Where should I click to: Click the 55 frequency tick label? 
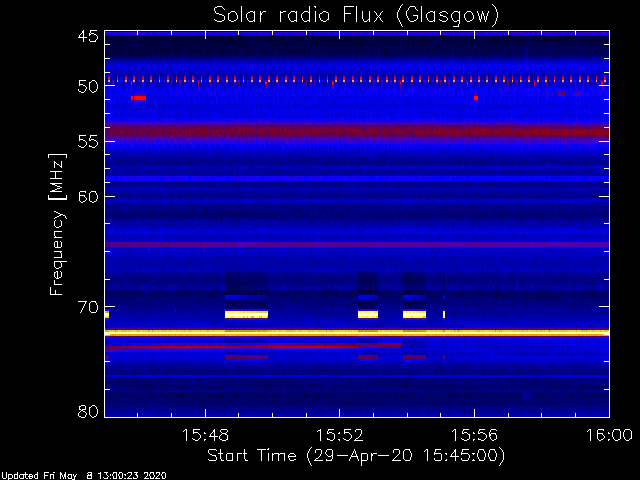click(88, 142)
